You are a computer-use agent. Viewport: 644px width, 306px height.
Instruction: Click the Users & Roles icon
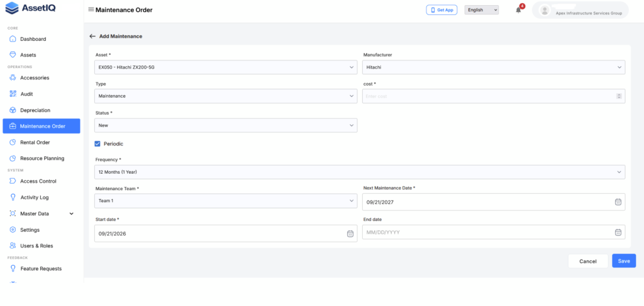pos(13,246)
